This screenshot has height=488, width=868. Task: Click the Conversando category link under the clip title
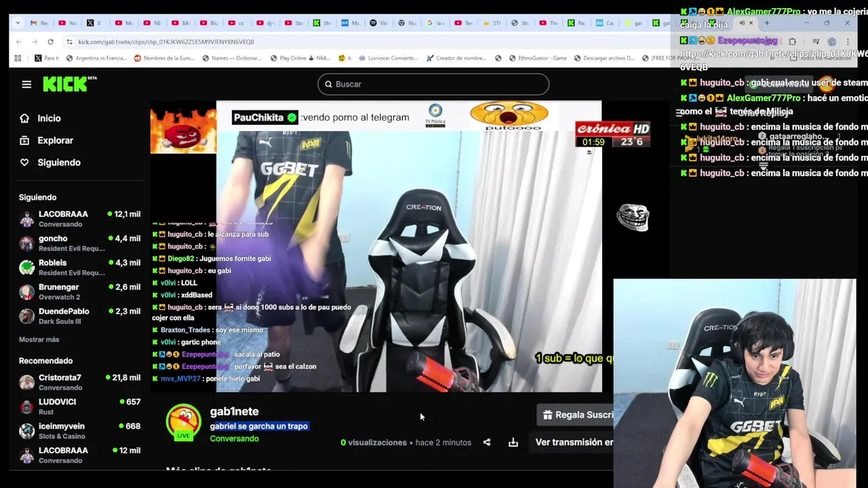point(234,439)
